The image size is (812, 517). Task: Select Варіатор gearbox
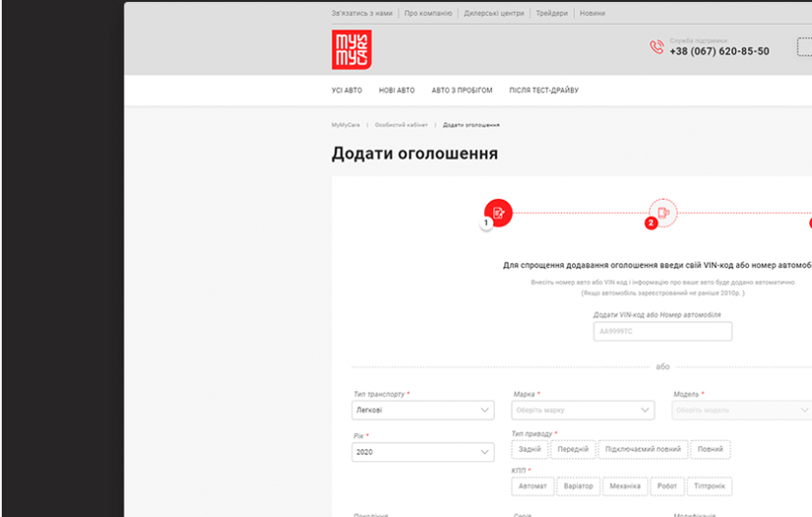point(579,486)
